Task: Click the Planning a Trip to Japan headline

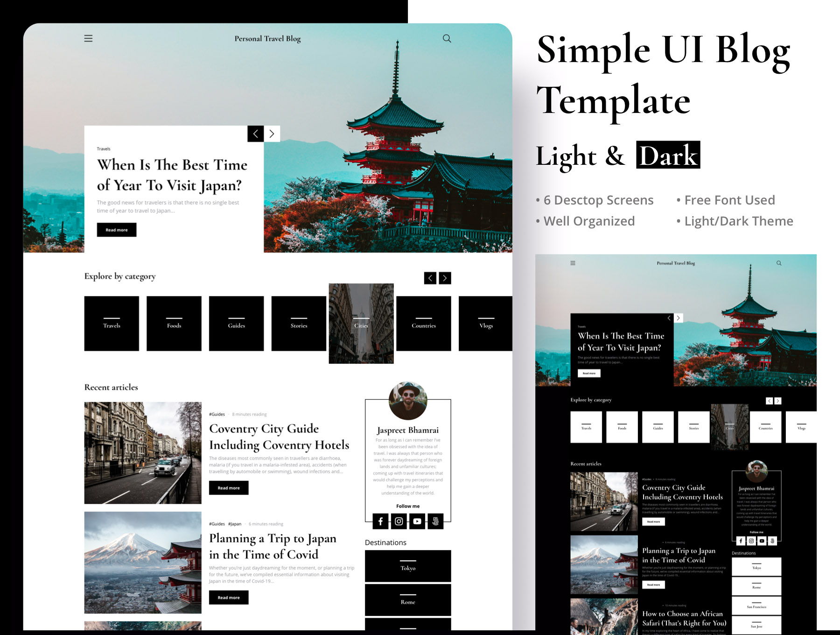Action: (x=273, y=546)
